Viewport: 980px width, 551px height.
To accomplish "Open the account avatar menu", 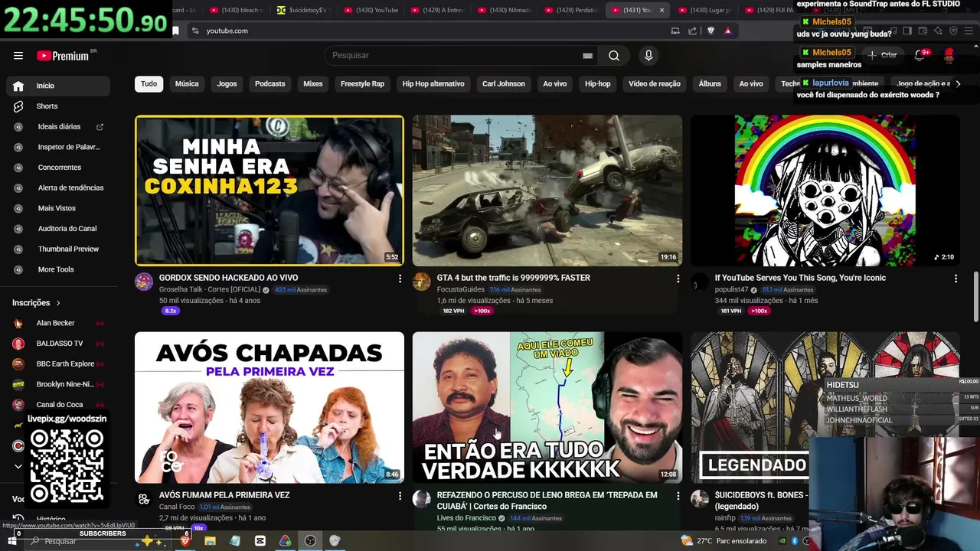I will (x=949, y=55).
